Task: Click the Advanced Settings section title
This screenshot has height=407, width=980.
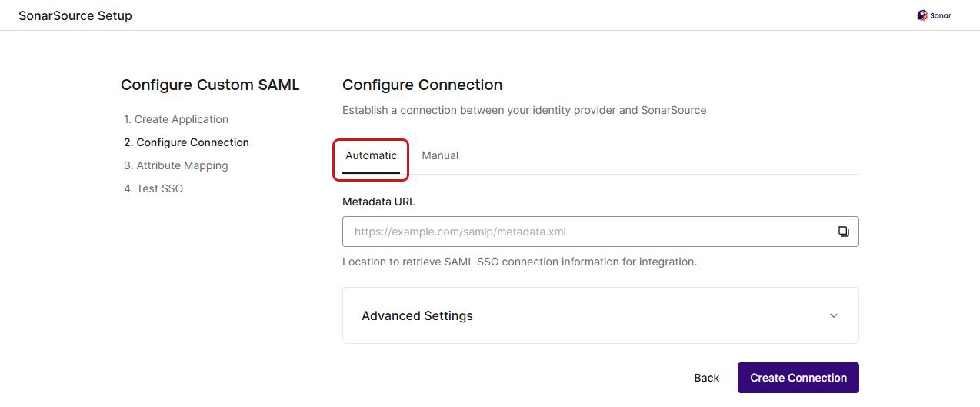Action: coord(417,315)
